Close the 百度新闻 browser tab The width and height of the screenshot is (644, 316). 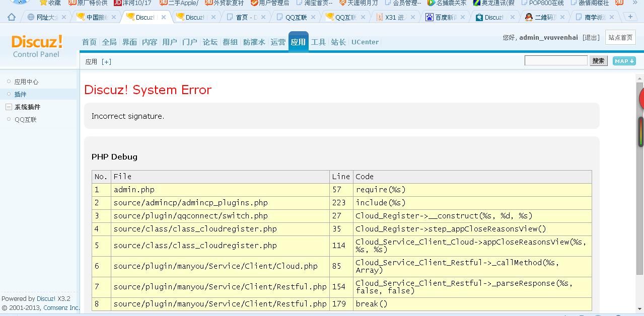[463, 17]
